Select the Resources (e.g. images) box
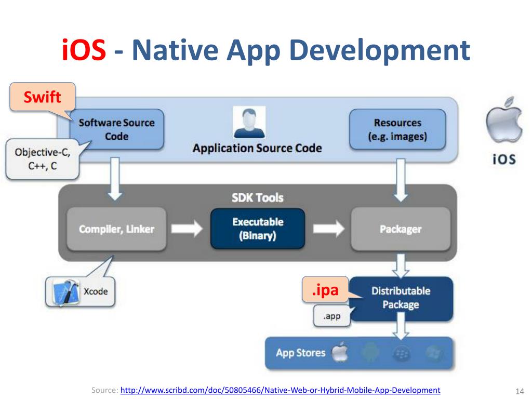This screenshot has width=532, height=399. [397, 129]
